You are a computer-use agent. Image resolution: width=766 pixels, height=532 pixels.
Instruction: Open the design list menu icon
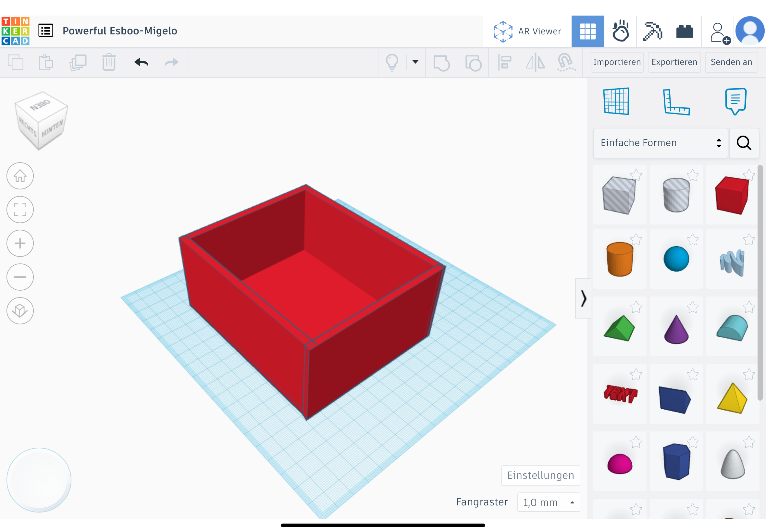pos(46,30)
